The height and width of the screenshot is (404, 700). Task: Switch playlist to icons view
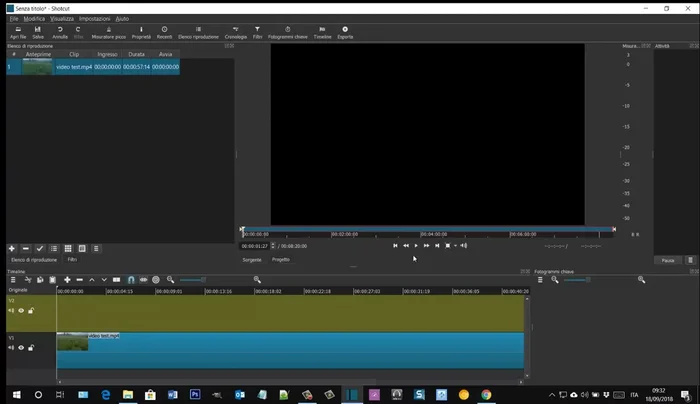82,249
